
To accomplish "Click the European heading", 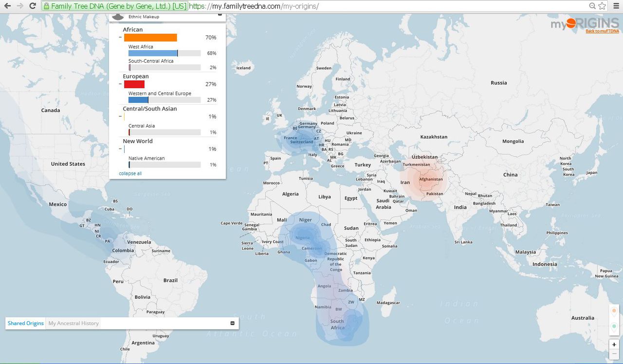I will tap(136, 76).
